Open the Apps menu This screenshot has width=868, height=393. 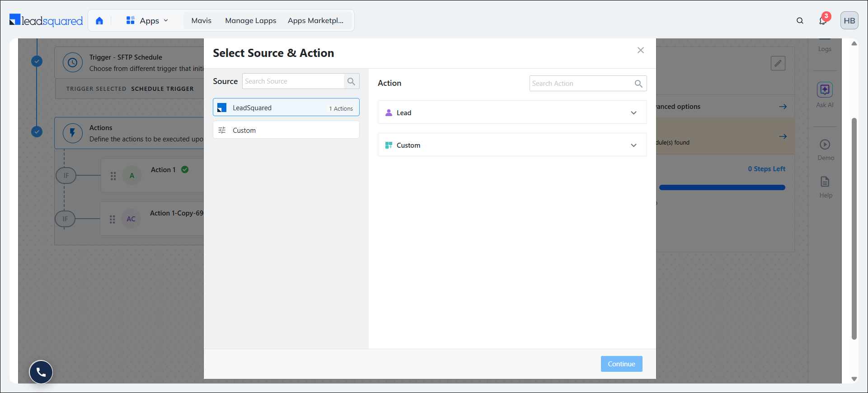click(x=147, y=20)
